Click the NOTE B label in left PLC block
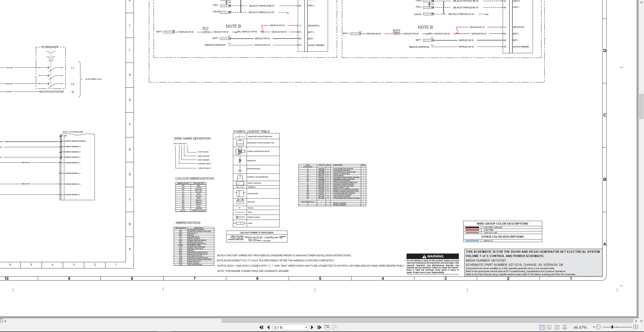Screen dimensions: 644x332 click(x=233, y=26)
